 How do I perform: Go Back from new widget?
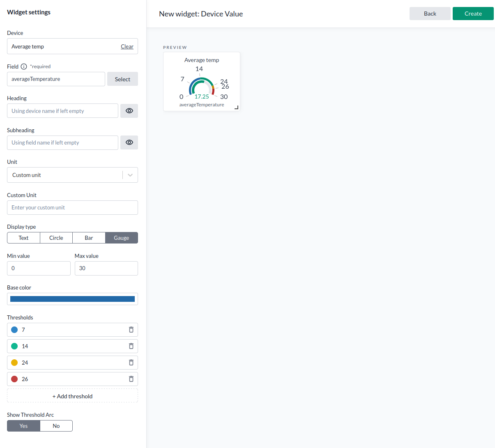430,14
